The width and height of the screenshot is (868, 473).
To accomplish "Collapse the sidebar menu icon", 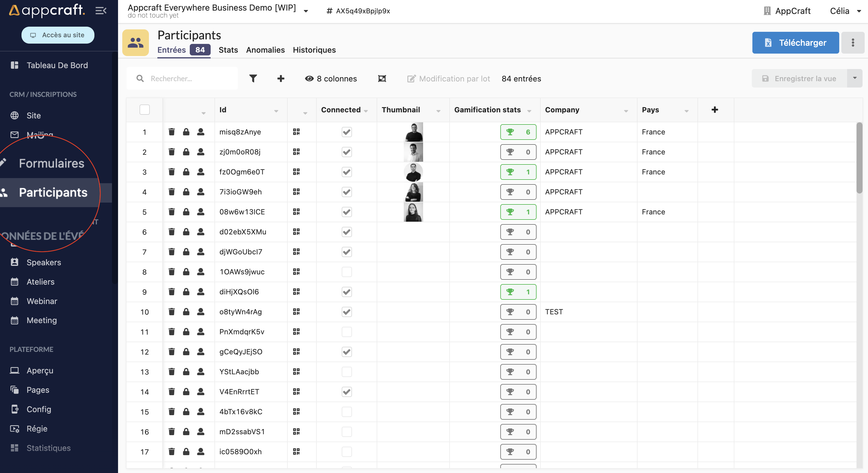I will (101, 11).
